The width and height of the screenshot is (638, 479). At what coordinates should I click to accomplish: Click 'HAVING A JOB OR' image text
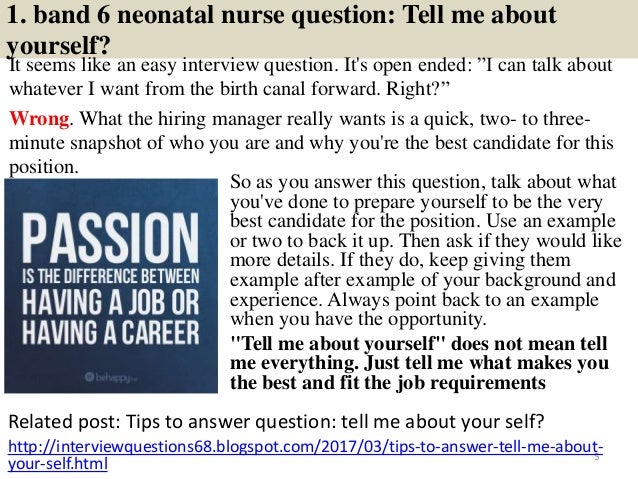(112, 299)
